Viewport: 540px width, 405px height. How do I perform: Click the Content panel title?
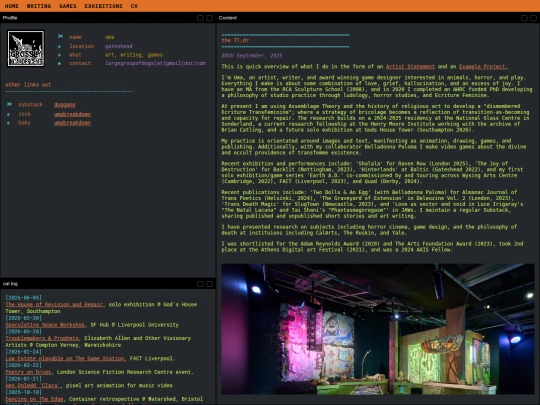tap(228, 18)
